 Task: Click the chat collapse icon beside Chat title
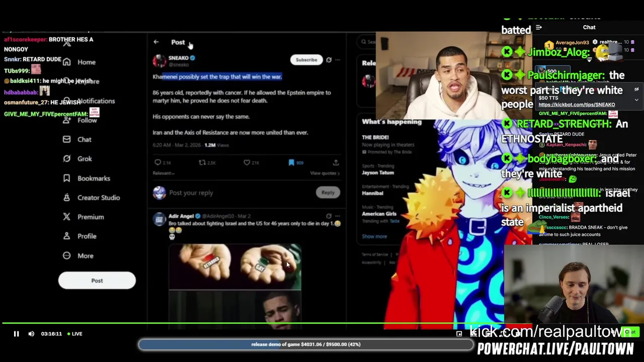tap(538, 28)
